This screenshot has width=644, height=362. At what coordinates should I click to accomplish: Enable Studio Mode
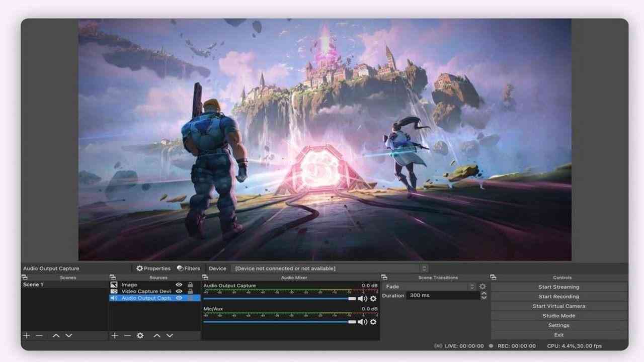click(x=558, y=316)
